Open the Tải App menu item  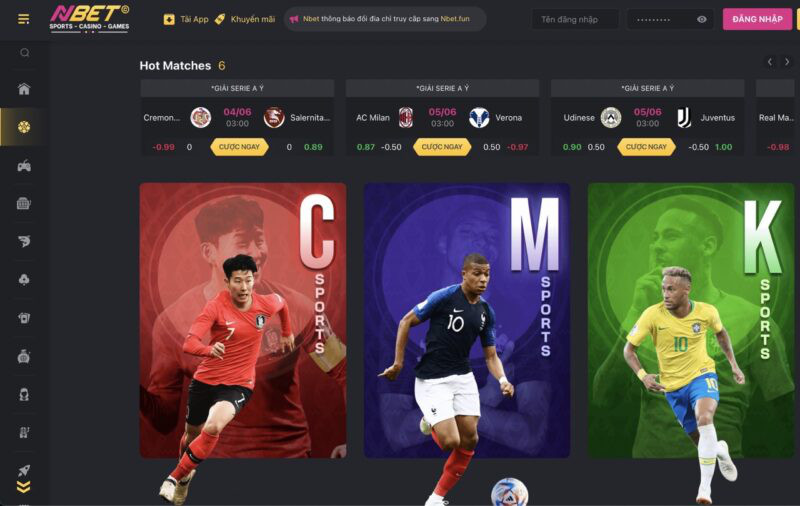point(186,19)
